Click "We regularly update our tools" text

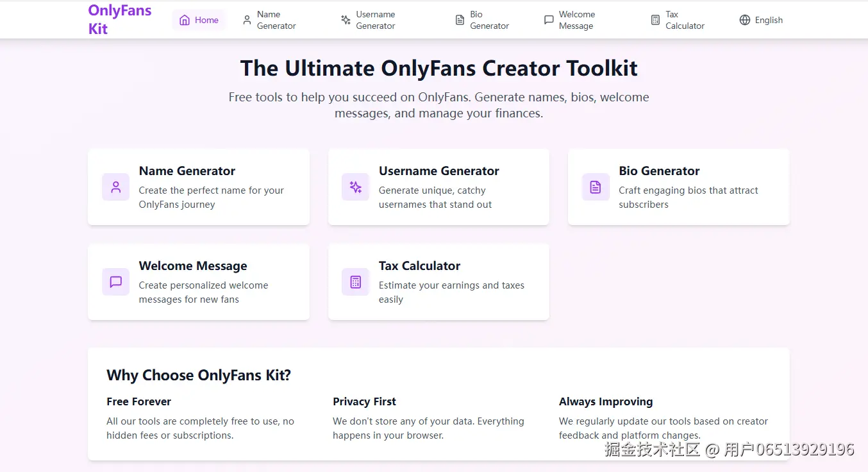(x=664, y=428)
